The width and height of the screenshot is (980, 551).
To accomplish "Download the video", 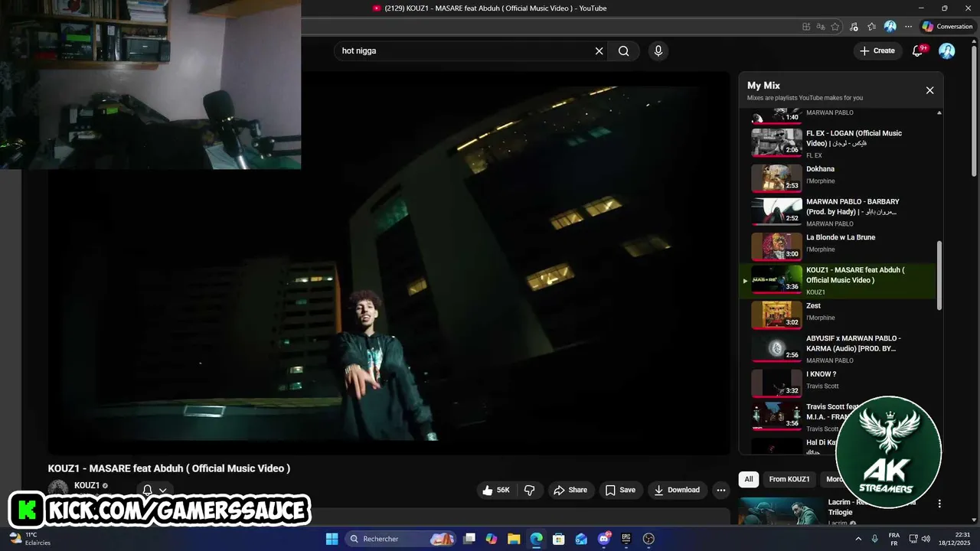I will [x=678, y=490].
